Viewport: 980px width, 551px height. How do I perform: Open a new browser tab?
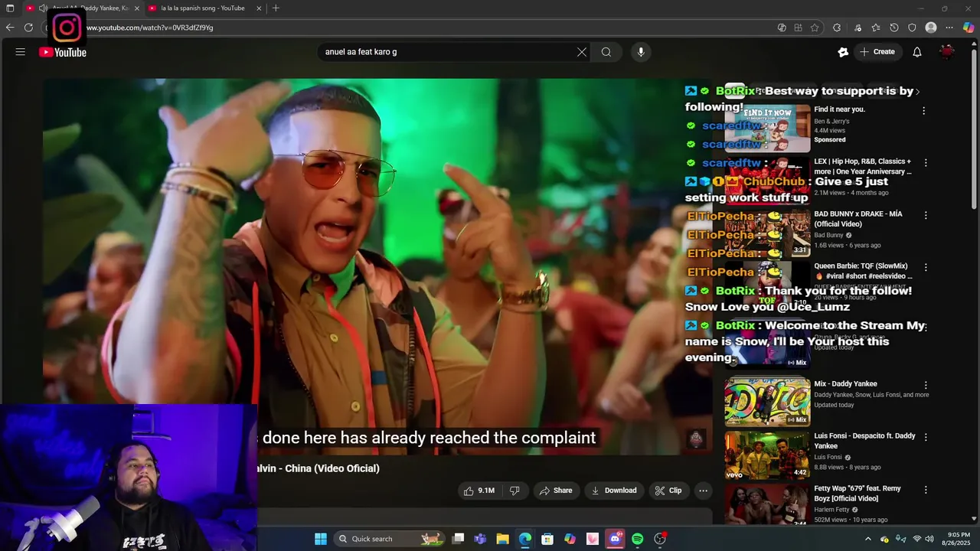coord(276,8)
